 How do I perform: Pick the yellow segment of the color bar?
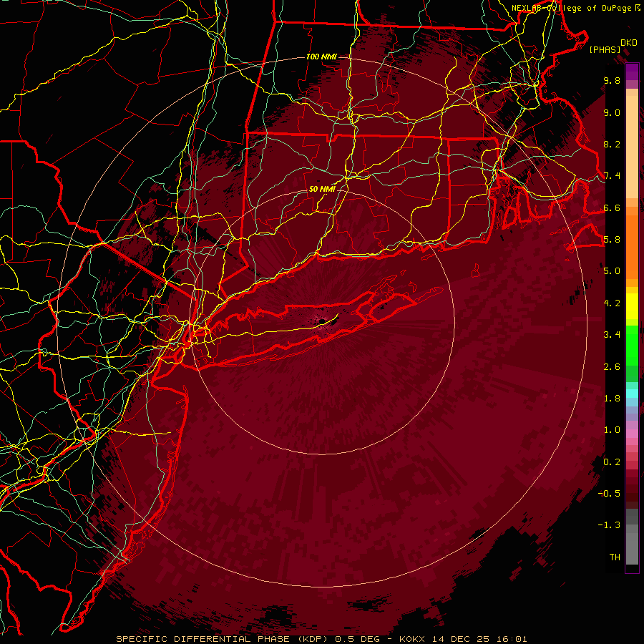(x=632, y=306)
